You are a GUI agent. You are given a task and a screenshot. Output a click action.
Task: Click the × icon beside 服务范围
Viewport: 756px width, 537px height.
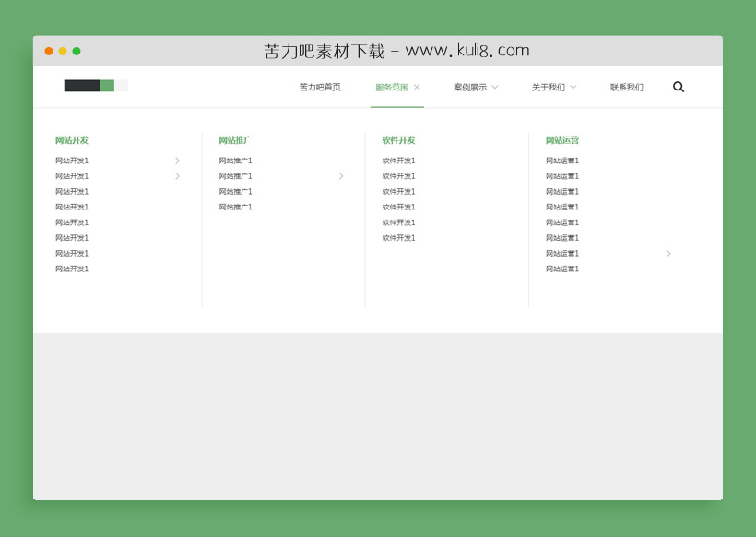click(417, 87)
